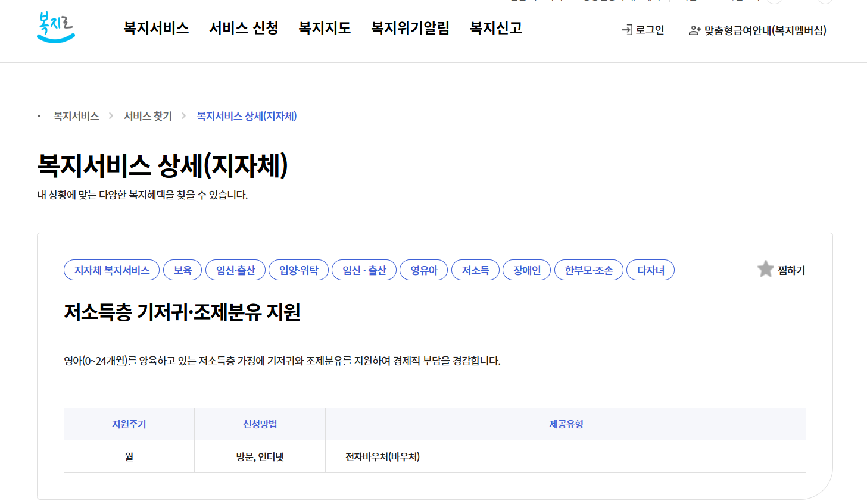This screenshot has width=867, height=504.
Task: Click the star icon to bookmark this service
Action: 766,269
